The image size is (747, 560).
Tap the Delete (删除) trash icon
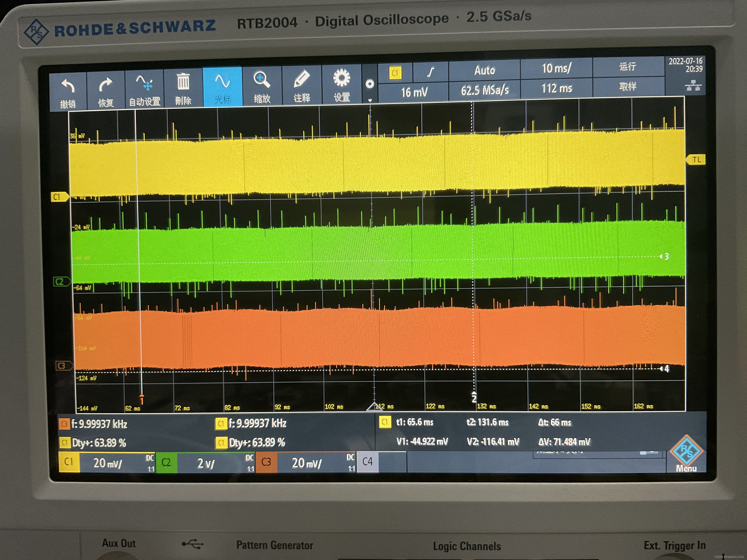click(183, 88)
